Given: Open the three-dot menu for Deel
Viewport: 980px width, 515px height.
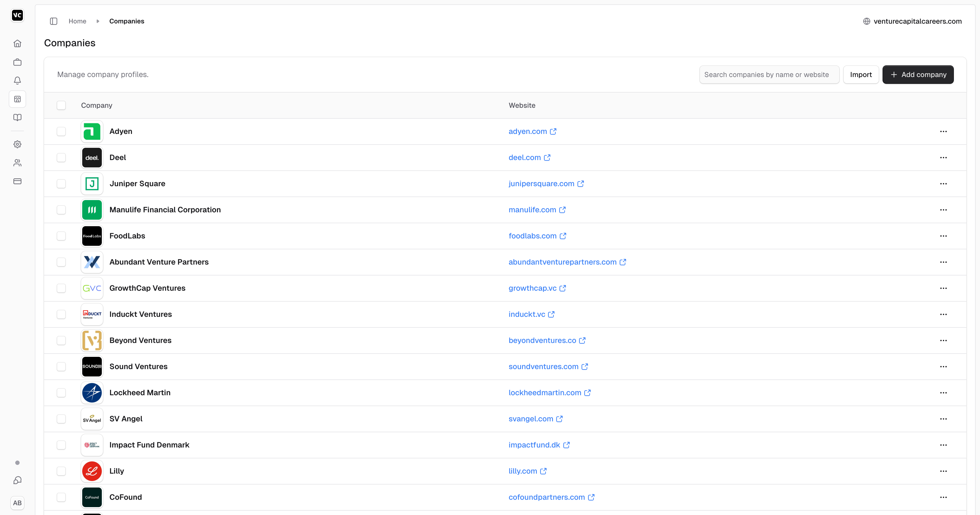Looking at the screenshot, I should (x=943, y=158).
